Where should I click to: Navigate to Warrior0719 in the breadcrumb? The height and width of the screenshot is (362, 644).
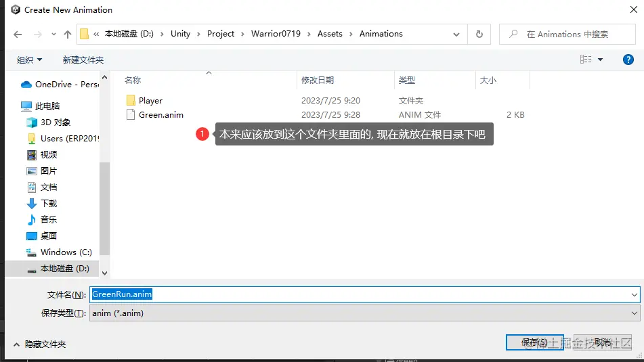[x=276, y=34]
